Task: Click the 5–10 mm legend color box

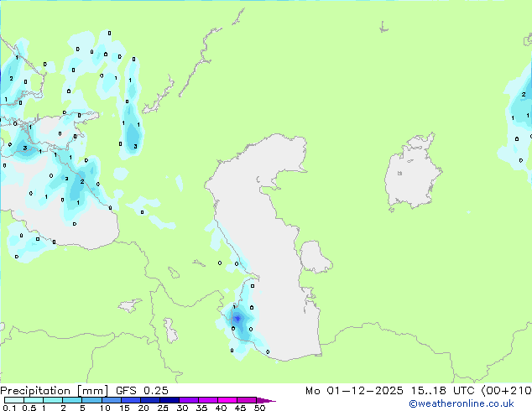Action: pyautogui.click(x=91, y=400)
